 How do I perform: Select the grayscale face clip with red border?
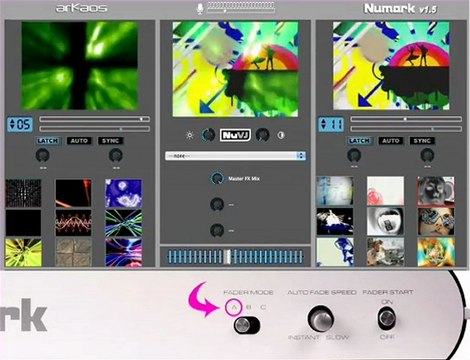coord(436,191)
